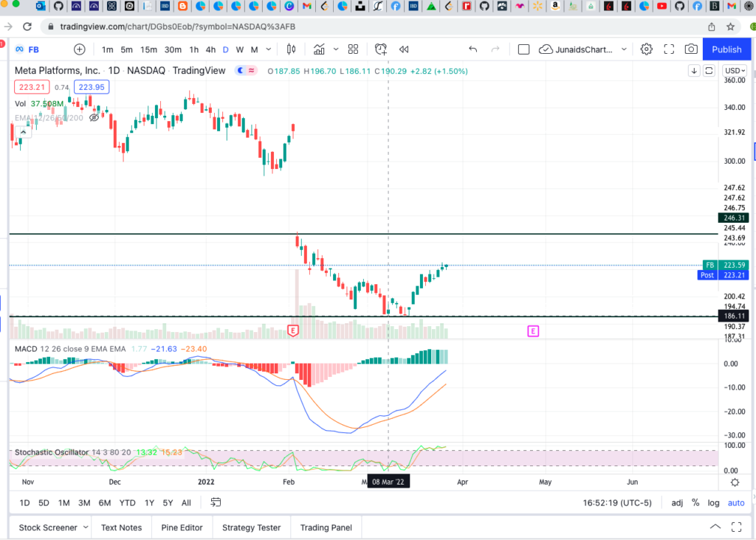Image resolution: width=756 pixels, height=540 pixels.
Task: Click the select layout square icon
Action: coord(523,49)
